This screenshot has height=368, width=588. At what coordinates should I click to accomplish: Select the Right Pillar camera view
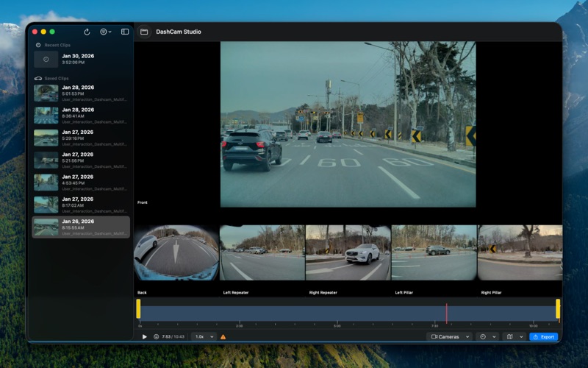(520, 252)
